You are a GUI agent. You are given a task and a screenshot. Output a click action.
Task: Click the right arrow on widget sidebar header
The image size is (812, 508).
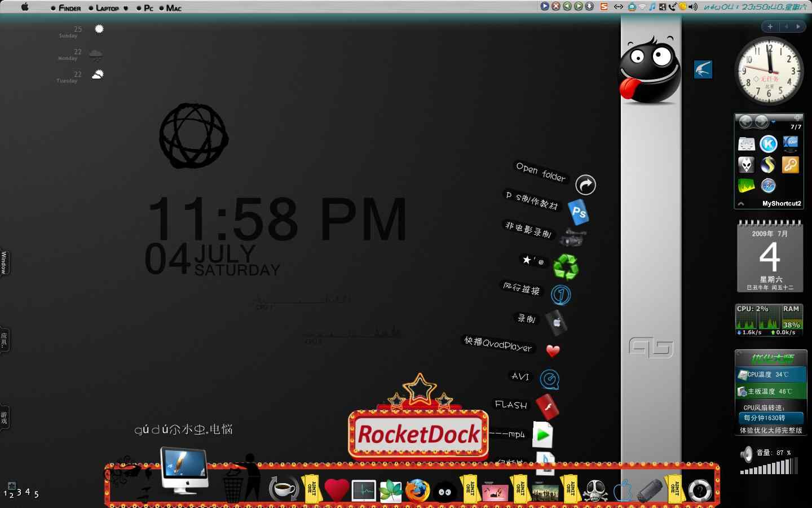(798, 27)
